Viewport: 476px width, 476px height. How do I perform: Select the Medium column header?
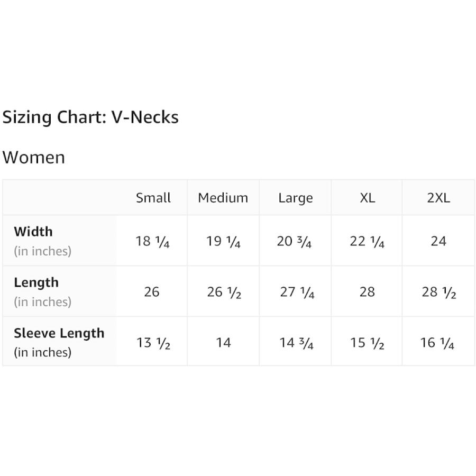[x=223, y=198]
